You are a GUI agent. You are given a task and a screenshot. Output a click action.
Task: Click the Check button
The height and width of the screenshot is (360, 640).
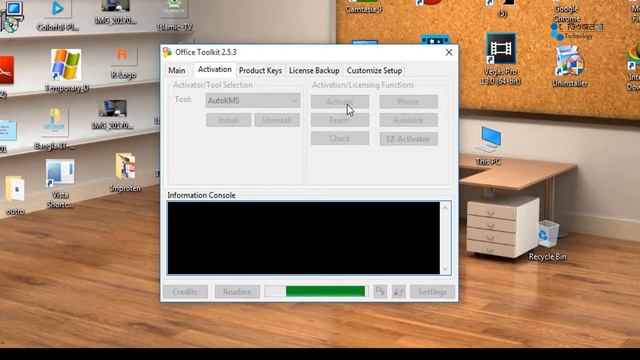[x=340, y=139]
